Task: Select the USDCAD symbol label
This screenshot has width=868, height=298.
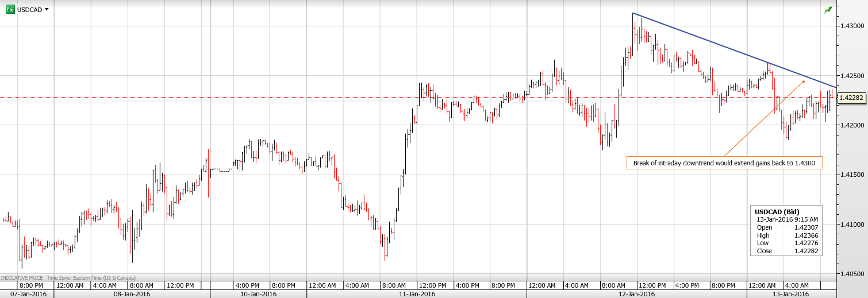Action: pyautogui.click(x=29, y=10)
